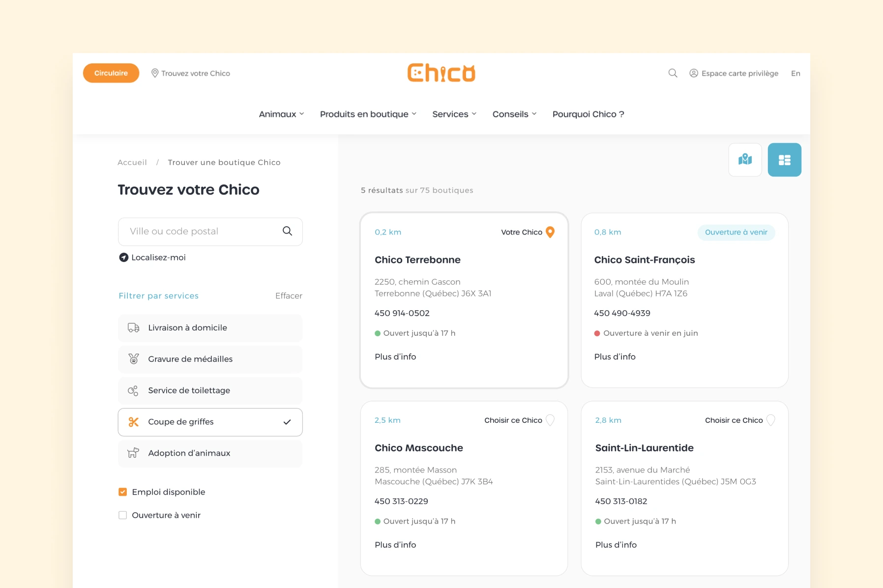
Task: Click Chico Terrebonne store title
Action: tap(417, 260)
